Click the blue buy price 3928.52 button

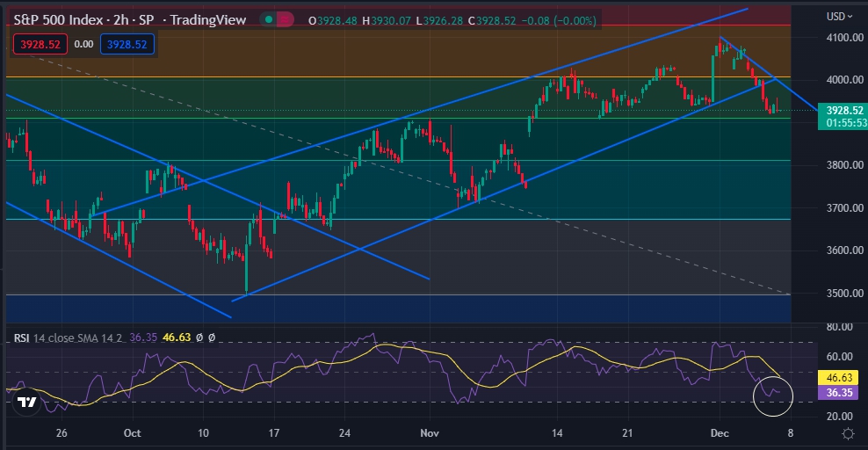(127, 44)
